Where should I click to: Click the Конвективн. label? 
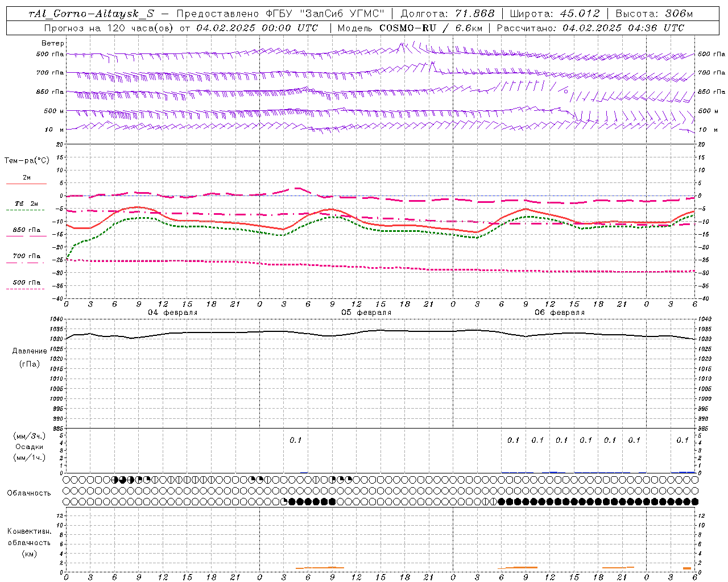point(30,531)
